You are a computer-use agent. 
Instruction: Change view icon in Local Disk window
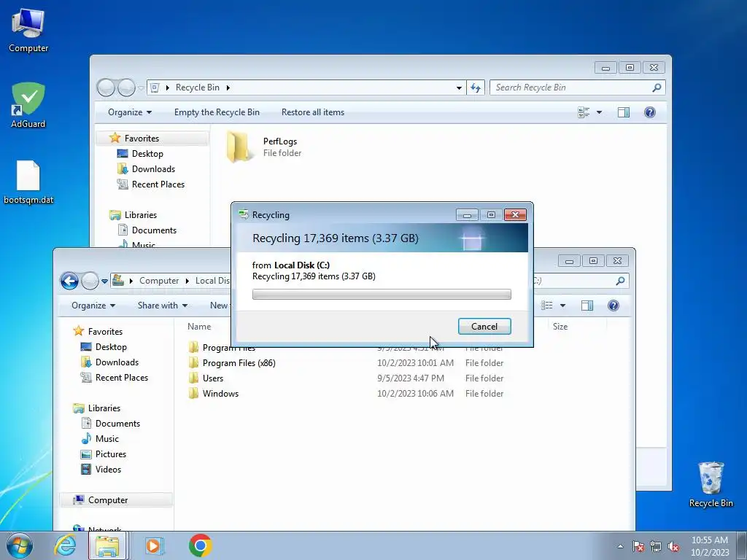point(547,306)
